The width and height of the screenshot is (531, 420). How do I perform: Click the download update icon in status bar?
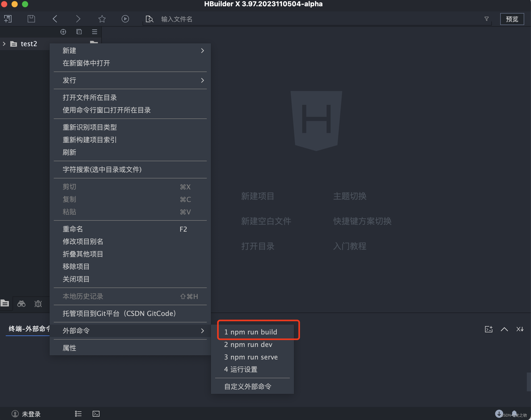499,413
